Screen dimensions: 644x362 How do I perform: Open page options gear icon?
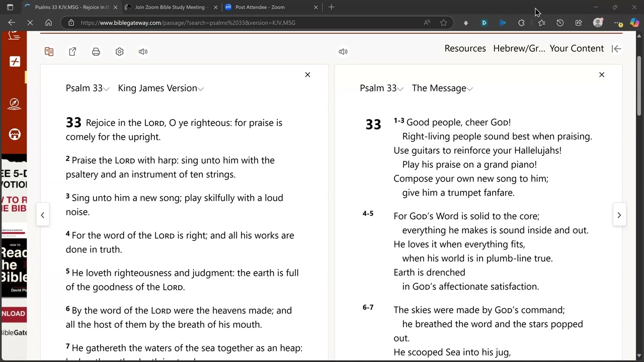pyautogui.click(x=119, y=52)
